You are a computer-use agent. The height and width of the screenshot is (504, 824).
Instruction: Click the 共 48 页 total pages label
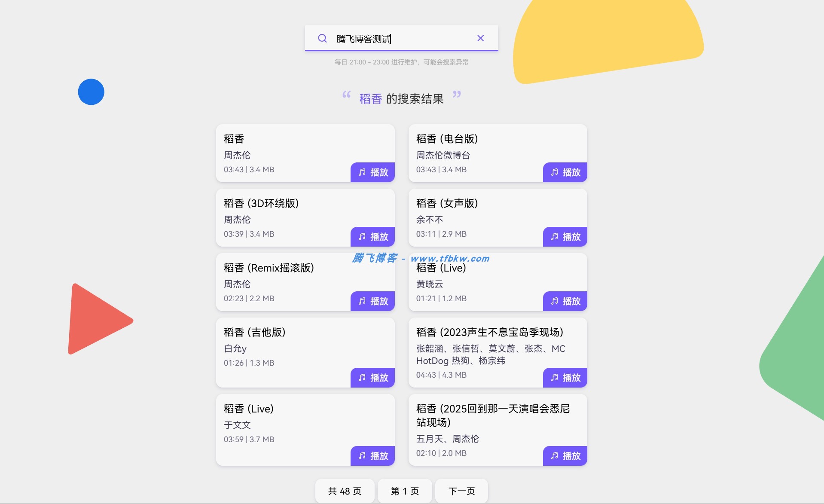[344, 491]
